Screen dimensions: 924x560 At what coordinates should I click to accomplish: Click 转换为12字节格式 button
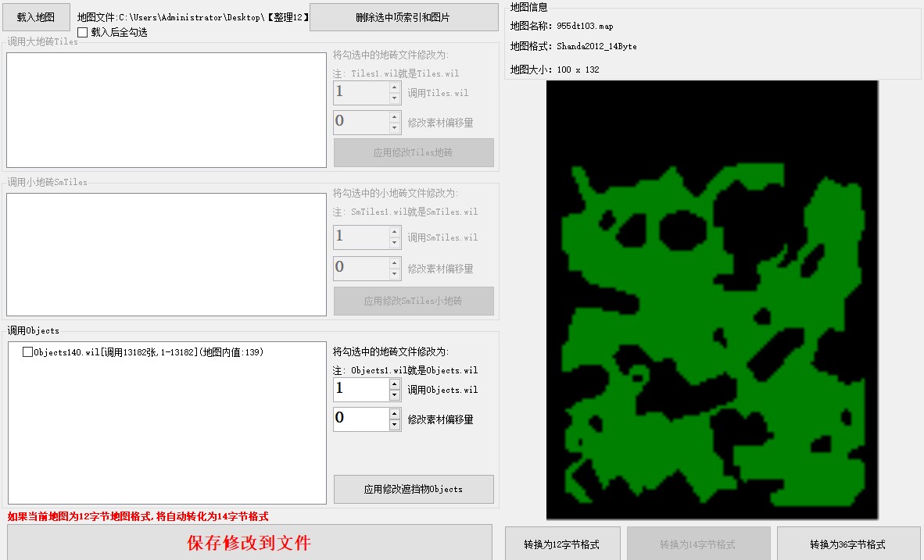[562, 544]
